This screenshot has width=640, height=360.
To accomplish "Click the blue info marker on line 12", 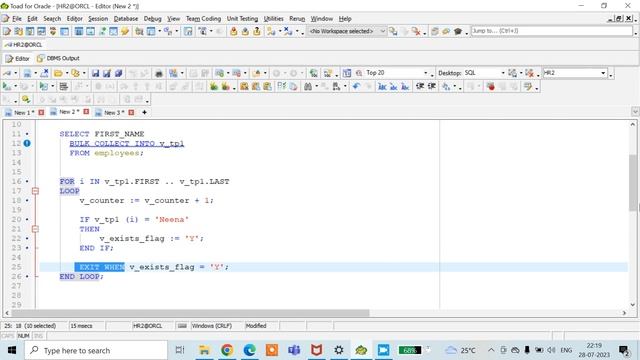I will (x=27, y=143).
